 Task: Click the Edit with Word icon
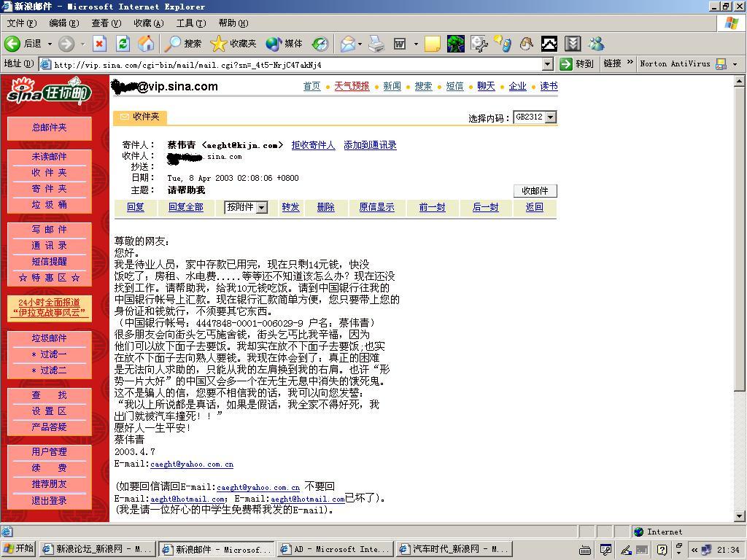pos(399,44)
